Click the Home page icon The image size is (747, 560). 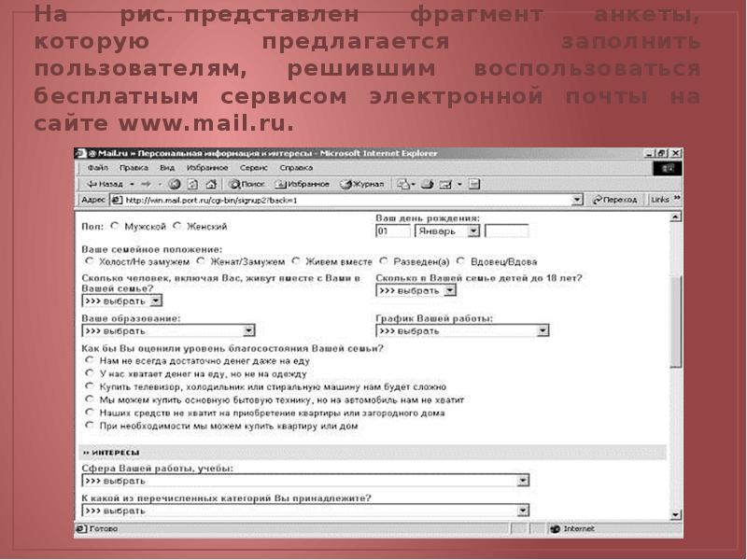[211, 184]
